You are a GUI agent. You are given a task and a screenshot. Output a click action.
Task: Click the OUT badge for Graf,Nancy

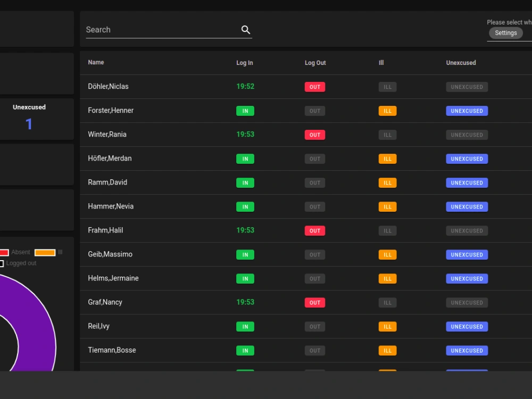click(x=314, y=302)
